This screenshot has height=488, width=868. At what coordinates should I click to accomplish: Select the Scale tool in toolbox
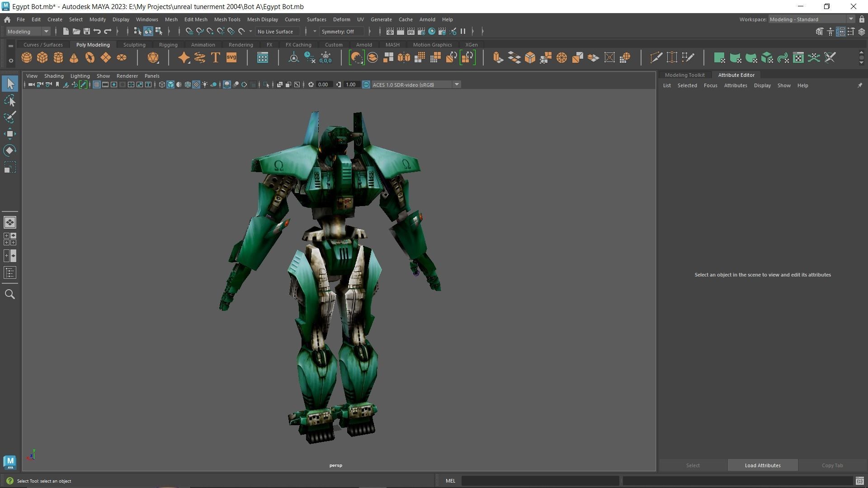(10, 168)
